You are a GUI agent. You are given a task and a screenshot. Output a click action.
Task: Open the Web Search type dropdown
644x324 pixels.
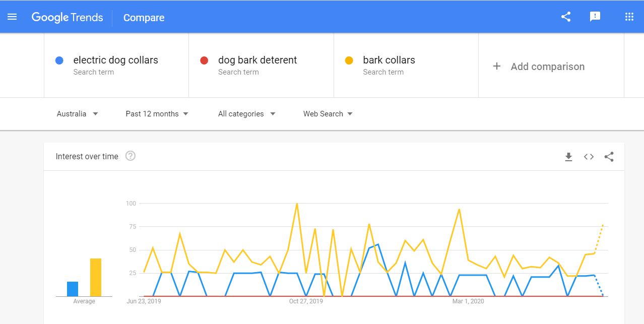pos(327,113)
